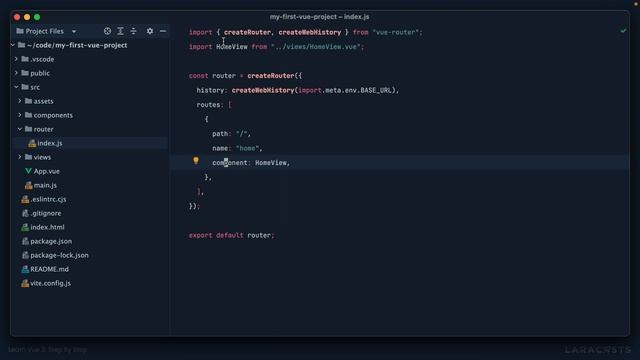The height and width of the screenshot is (360, 640).
Task: Click the Vue icon beside App.vue
Action: [28, 171]
